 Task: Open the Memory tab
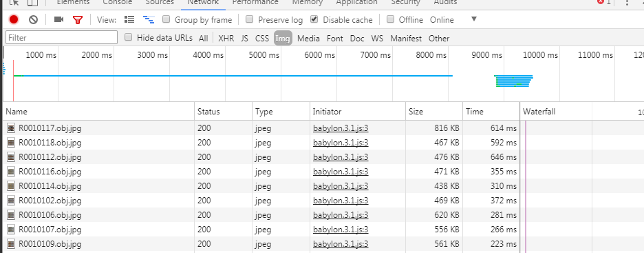pyautogui.click(x=308, y=3)
